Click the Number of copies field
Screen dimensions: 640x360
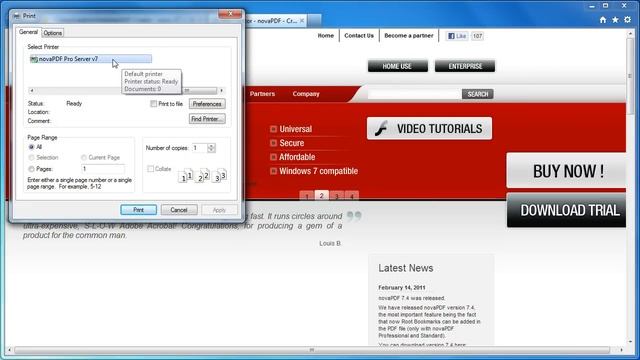click(200, 148)
